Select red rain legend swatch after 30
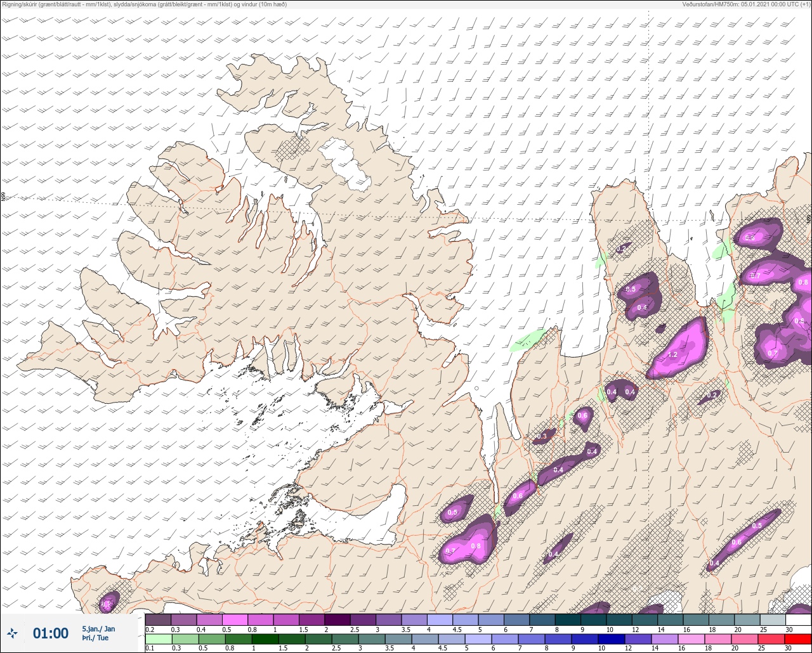The height and width of the screenshot is (653, 812). [798, 638]
